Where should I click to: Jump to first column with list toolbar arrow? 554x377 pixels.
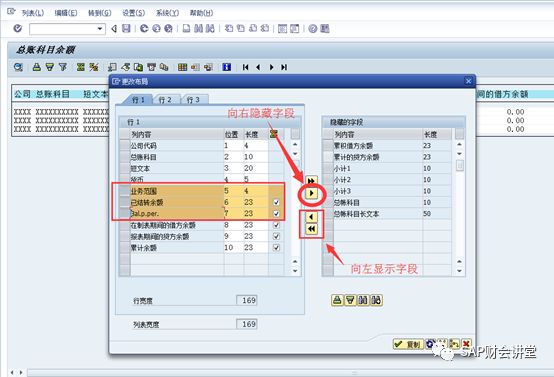pyautogui.click(x=246, y=67)
